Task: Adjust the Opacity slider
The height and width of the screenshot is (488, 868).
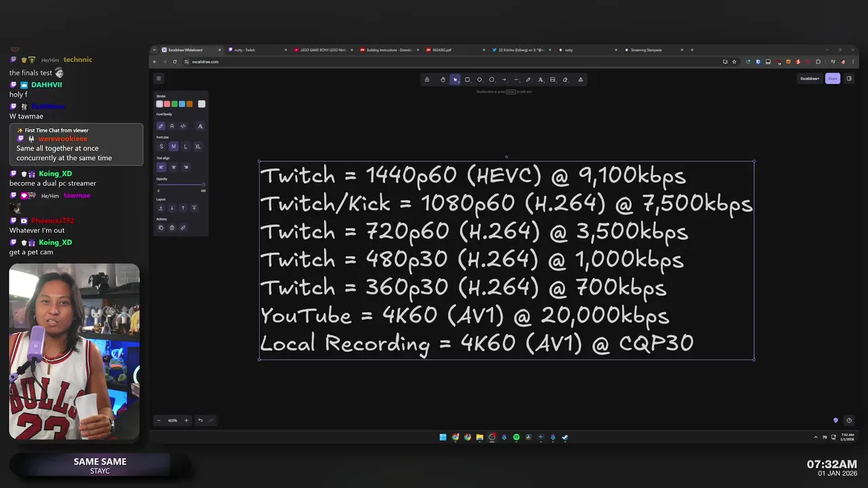Action: coord(181,184)
